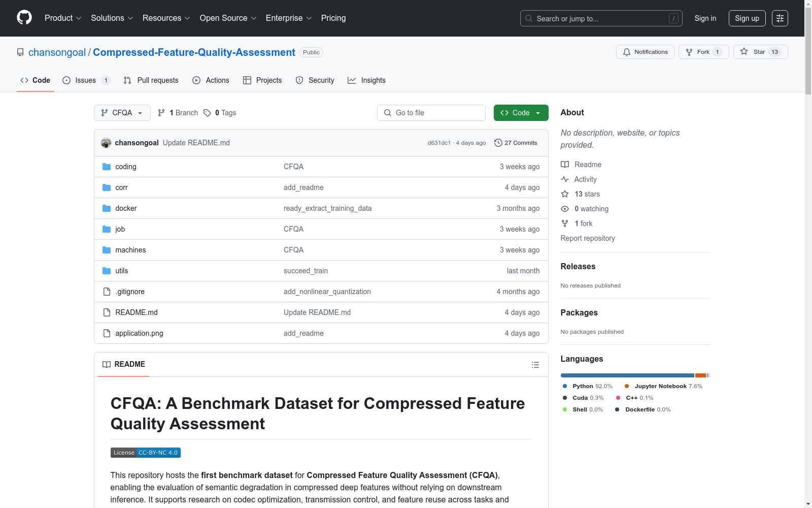This screenshot has height=508, width=812.
Task: Click the Report repository link
Action: point(588,238)
